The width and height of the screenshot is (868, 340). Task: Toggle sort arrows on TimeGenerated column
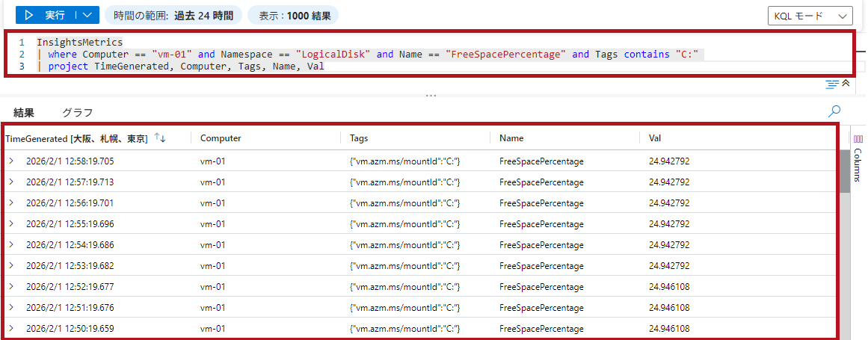tap(160, 138)
